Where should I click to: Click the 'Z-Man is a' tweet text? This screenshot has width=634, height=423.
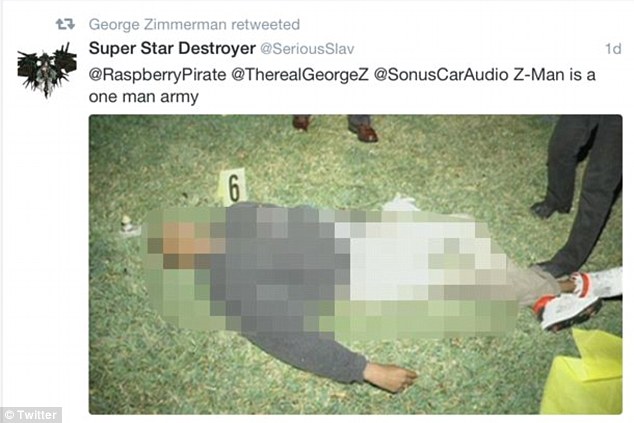tap(554, 75)
